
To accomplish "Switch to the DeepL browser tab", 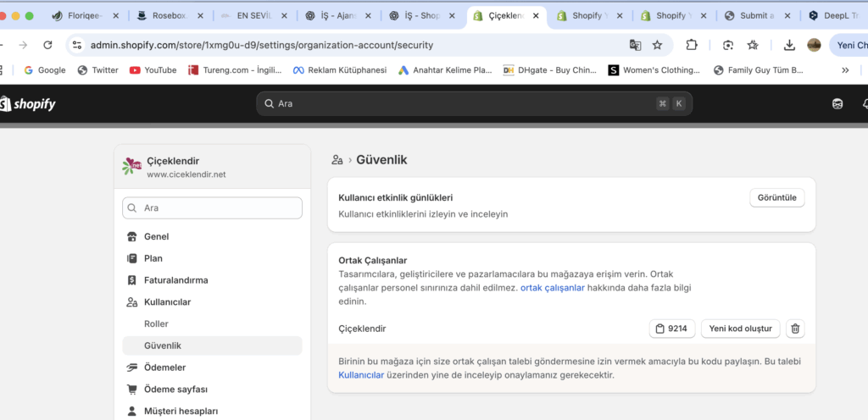I will coord(834,16).
